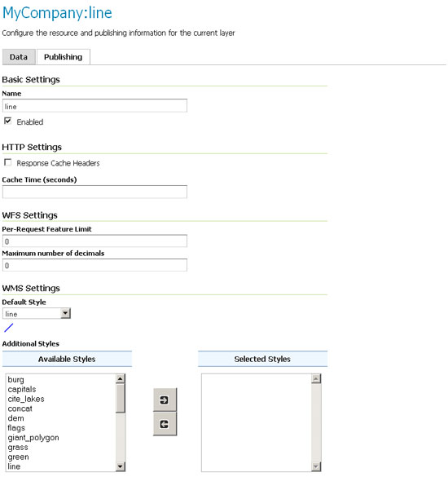The image size is (448, 477).
Task: Click the Name input field
Action: click(x=94, y=106)
